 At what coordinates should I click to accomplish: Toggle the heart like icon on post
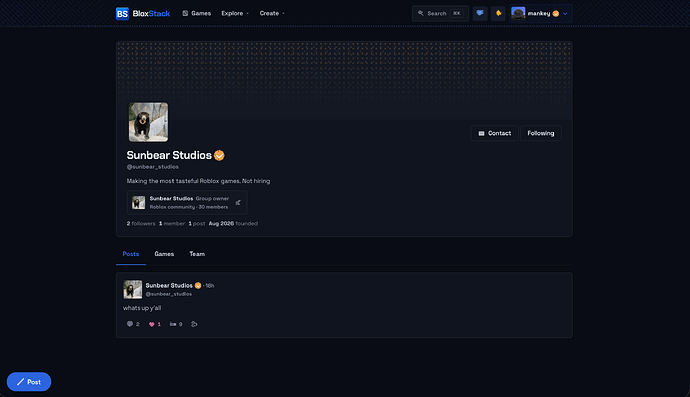coord(151,324)
